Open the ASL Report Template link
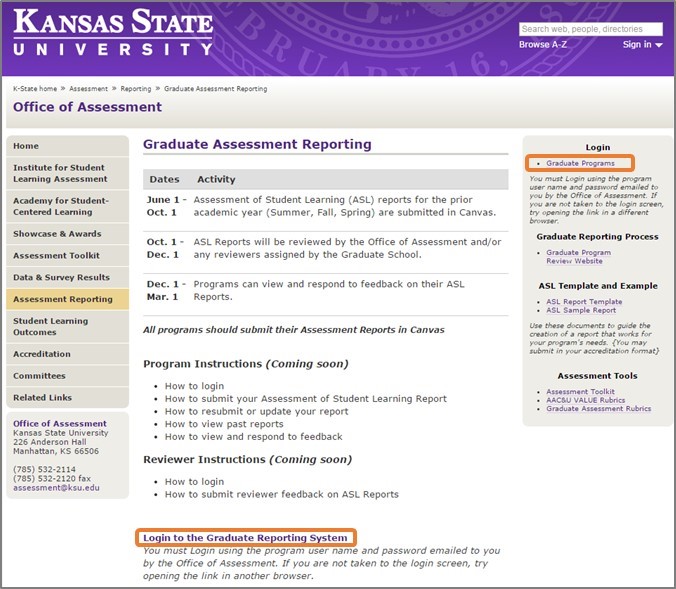This screenshot has height=589, width=676. [x=584, y=302]
